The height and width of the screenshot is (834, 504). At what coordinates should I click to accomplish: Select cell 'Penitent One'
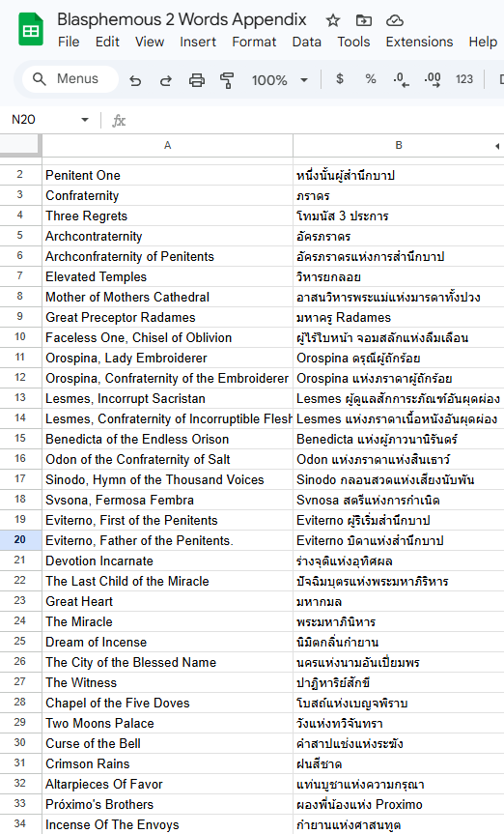coord(167,175)
